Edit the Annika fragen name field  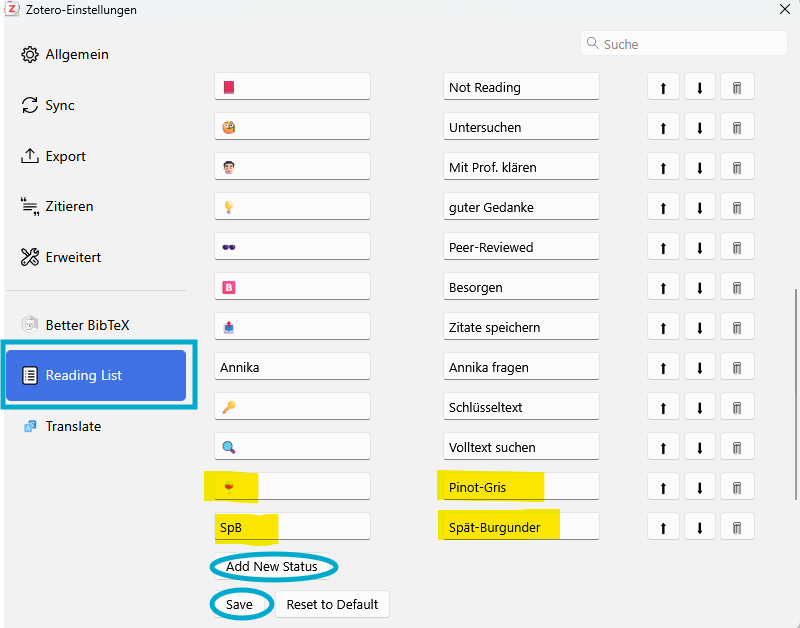click(x=521, y=367)
